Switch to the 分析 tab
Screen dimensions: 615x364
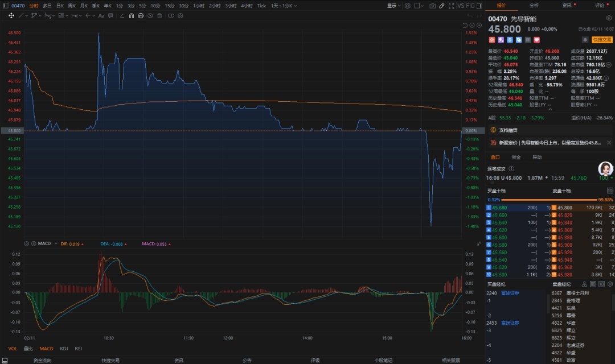tap(534, 5)
